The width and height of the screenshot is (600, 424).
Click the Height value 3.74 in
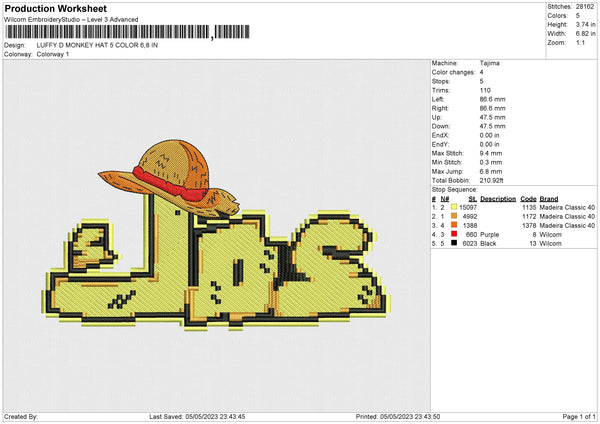click(585, 24)
